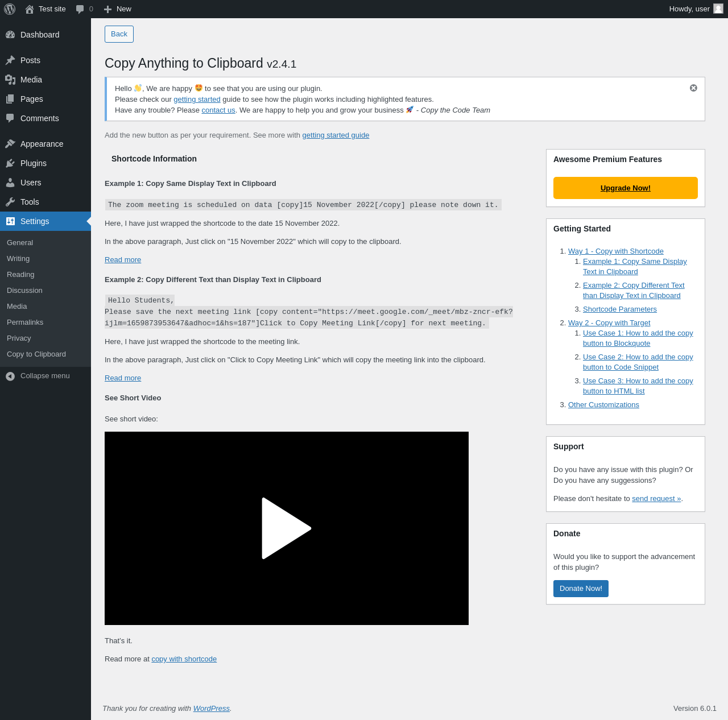Screen dimensions: 728x720
Task: Click the Posts pin icon
Action: tap(10, 60)
